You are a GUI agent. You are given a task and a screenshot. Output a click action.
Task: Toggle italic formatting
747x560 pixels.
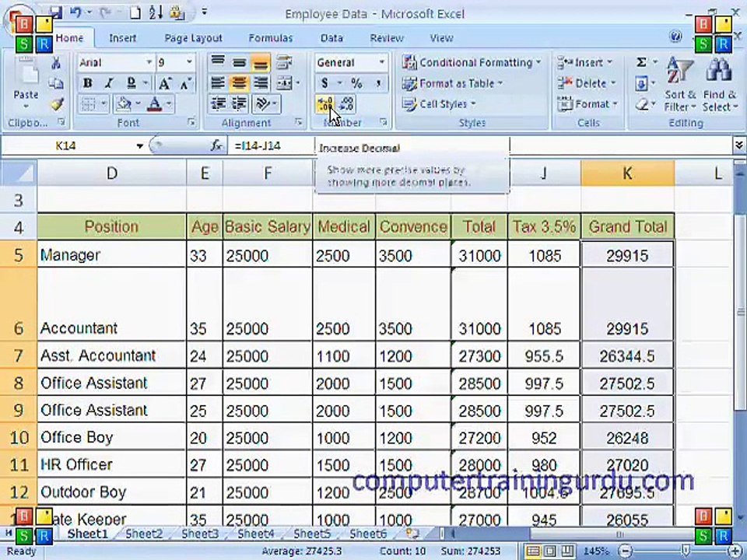pyautogui.click(x=109, y=83)
